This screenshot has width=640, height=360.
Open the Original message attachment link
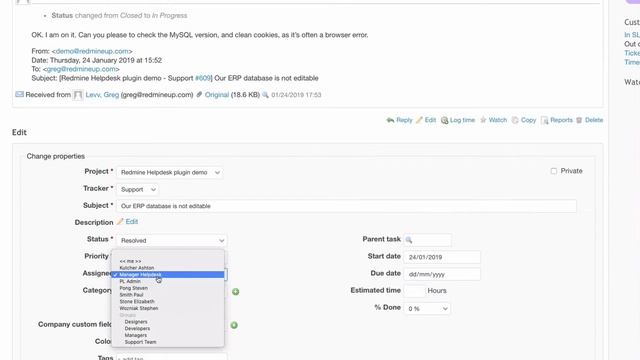point(217,95)
